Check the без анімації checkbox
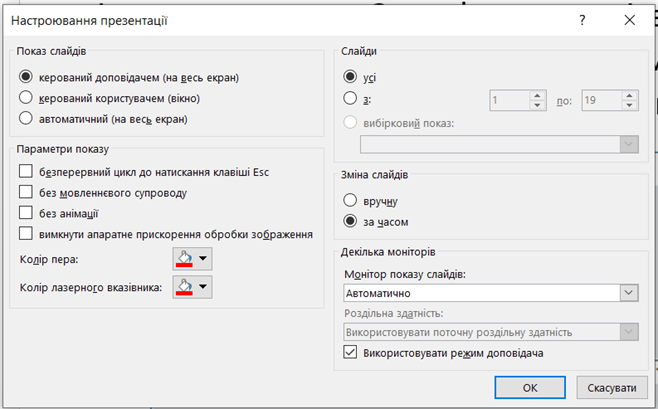The image size is (658, 409). (26, 213)
